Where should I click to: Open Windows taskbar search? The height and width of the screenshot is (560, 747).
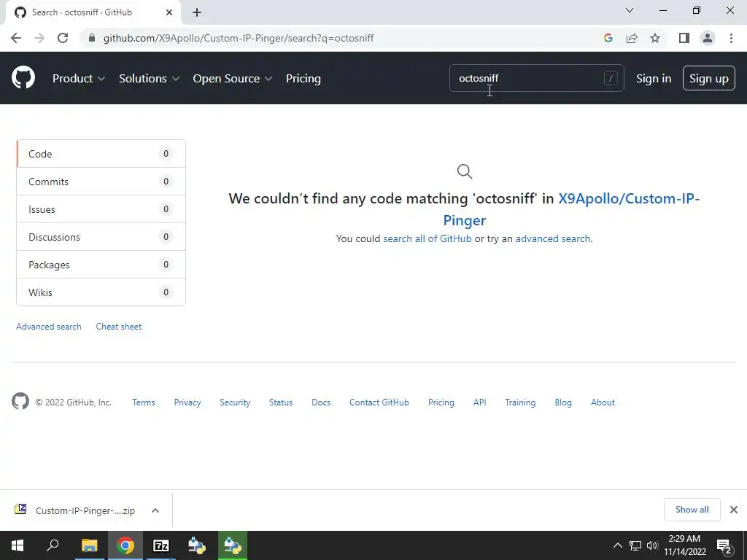point(53,545)
